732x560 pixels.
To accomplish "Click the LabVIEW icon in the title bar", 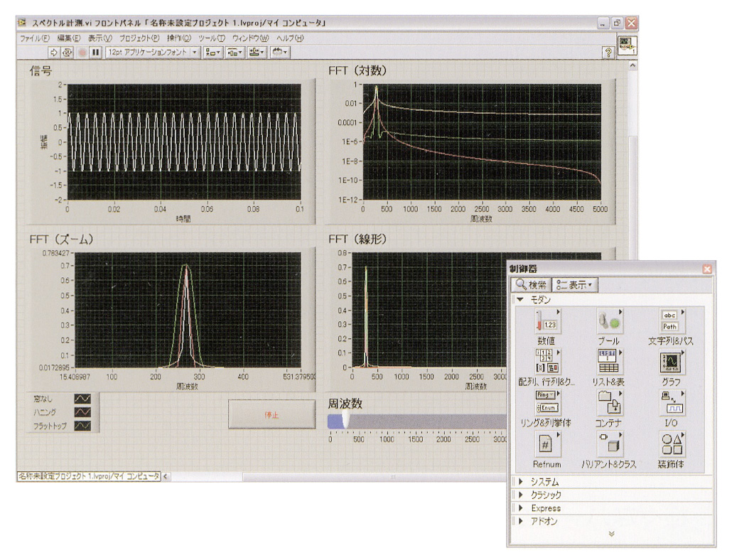I will click(22, 23).
